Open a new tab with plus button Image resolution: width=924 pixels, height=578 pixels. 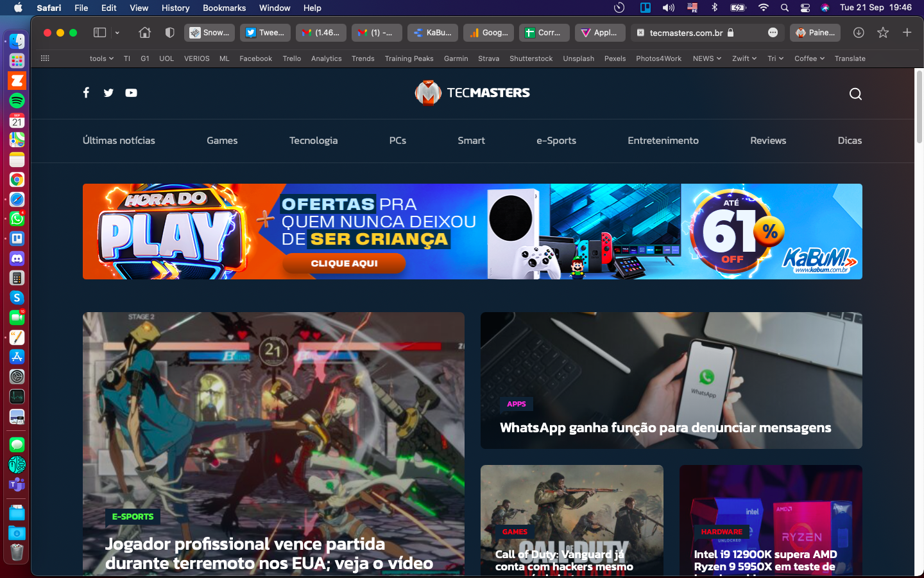click(907, 32)
